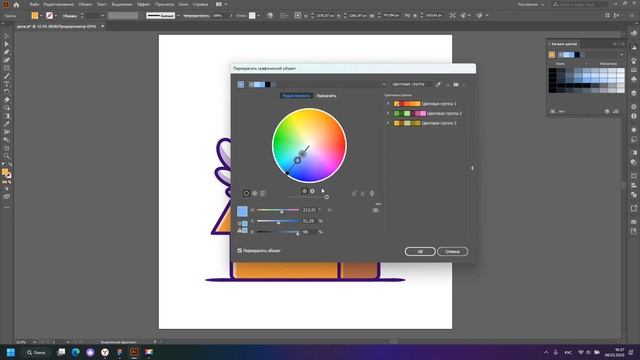Switch to the Assign tab in the dialog
The width and height of the screenshot is (640, 360).
point(327,96)
